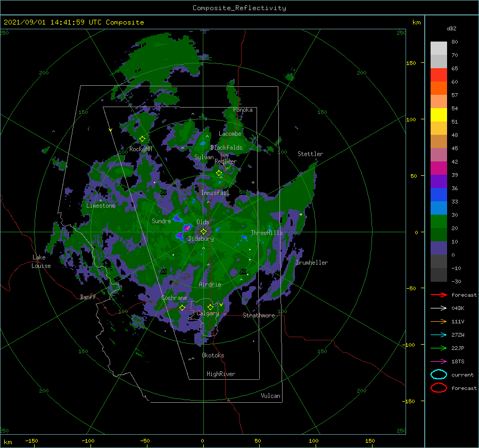Select the light gray 70-80 dBZ band

(439, 48)
